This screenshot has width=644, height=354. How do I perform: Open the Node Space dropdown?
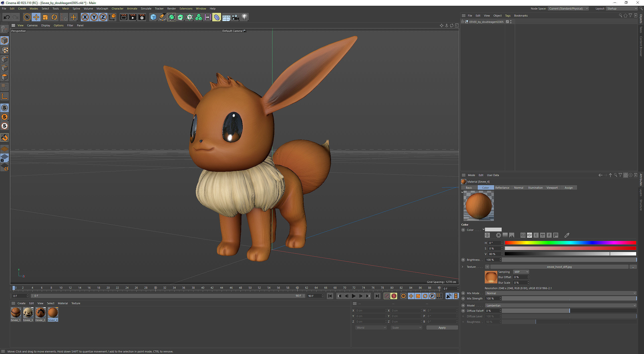coord(568,9)
